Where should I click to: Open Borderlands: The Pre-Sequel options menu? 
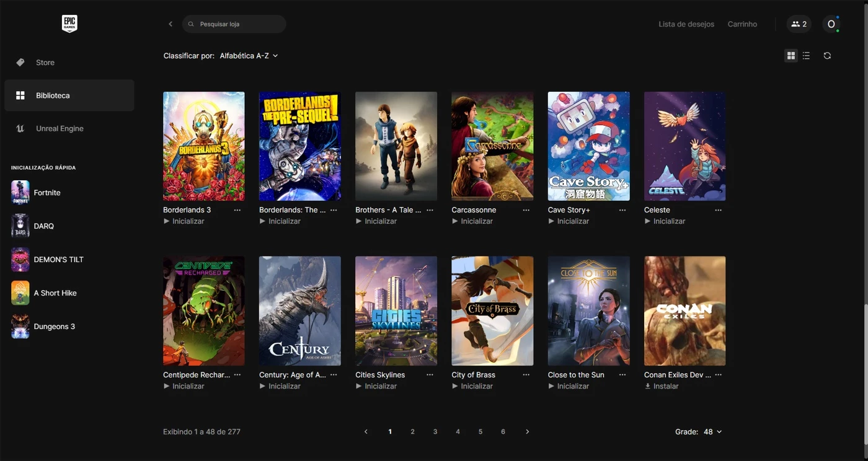pyautogui.click(x=334, y=210)
